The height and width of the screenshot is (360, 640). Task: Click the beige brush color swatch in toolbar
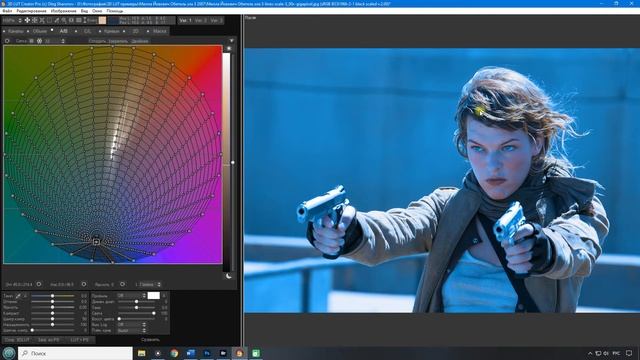102,20
